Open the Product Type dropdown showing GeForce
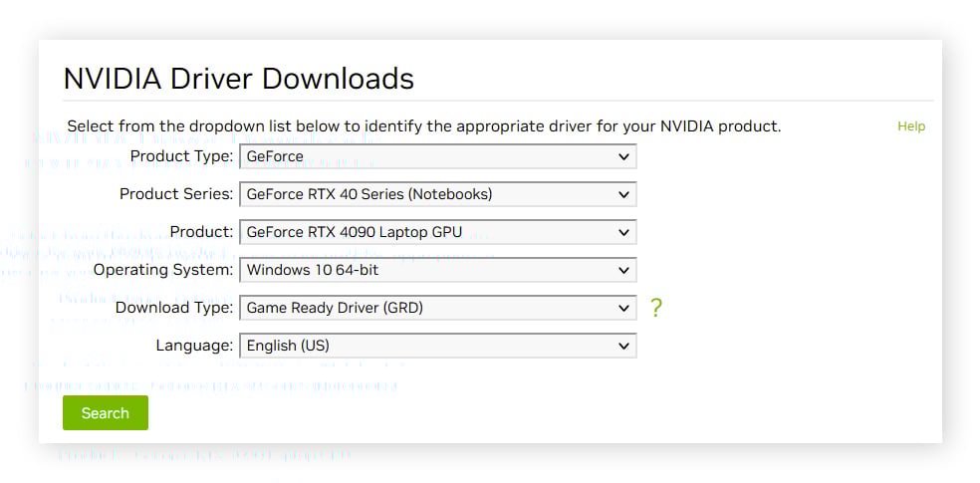980x483 pixels. coord(437,156)
